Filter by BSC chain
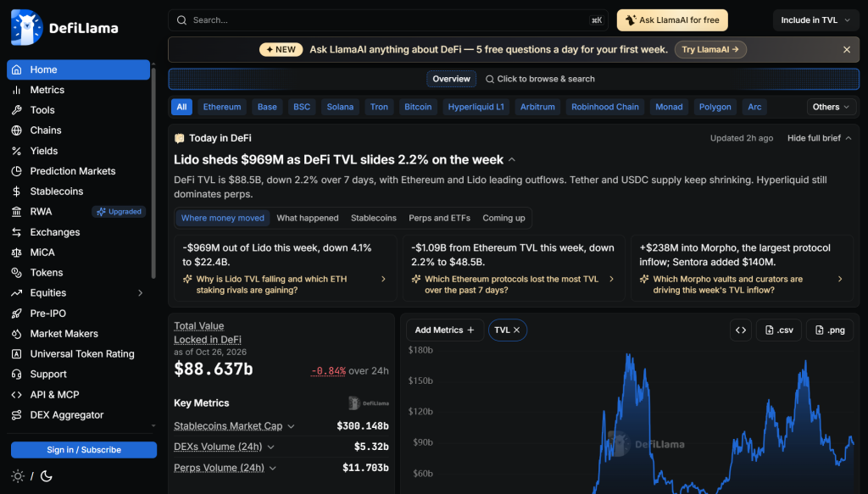The image size is (868, 494). [x=302, y=107]
